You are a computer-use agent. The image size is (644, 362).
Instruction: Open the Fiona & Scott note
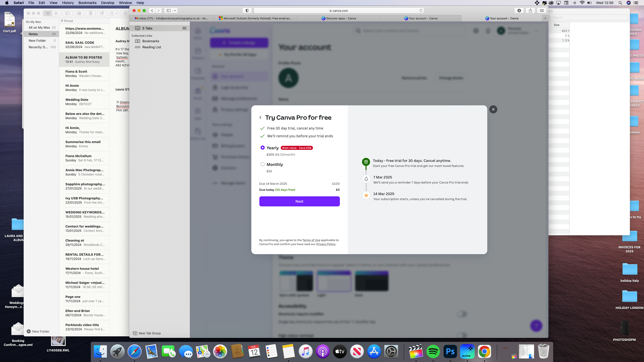click(84, 74)
